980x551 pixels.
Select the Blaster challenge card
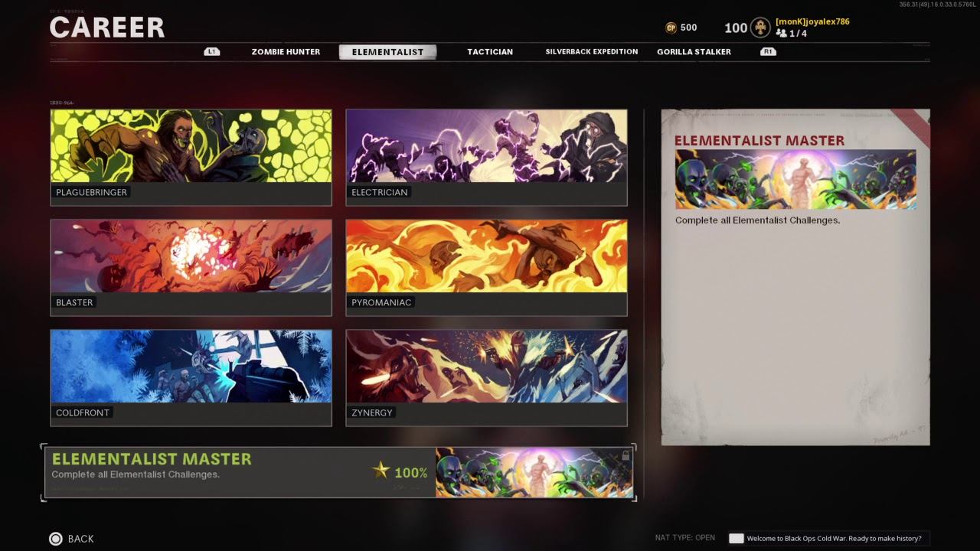[191, 268]
